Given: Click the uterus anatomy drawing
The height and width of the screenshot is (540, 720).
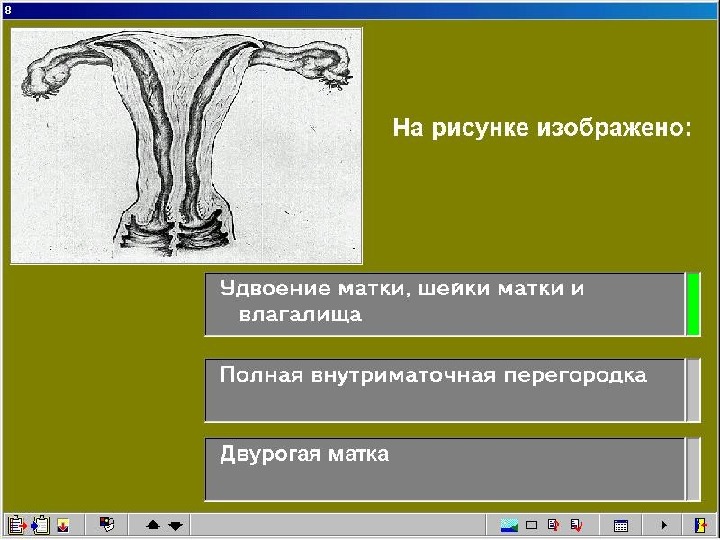Looking at the screenshot, I should pyautogui.click(x=186, y=146).
